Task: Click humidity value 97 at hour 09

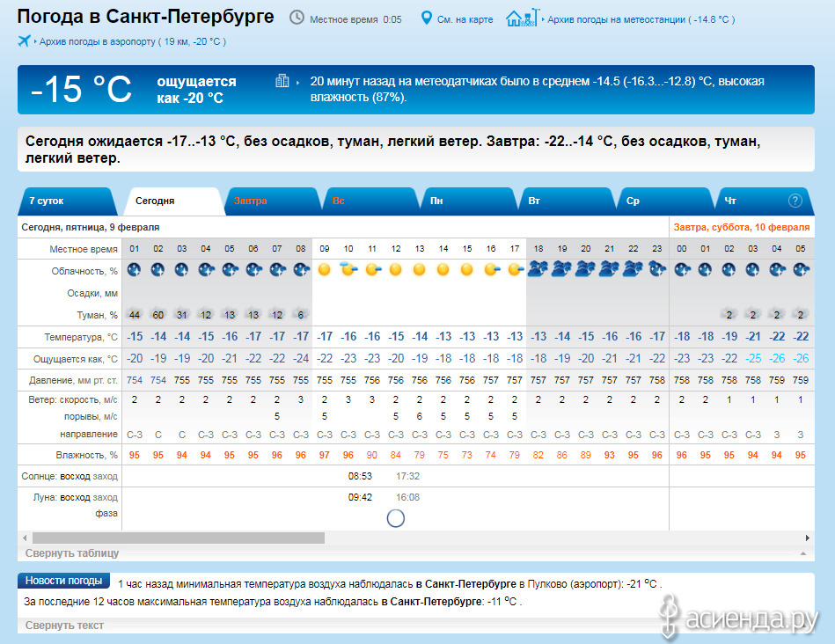Action: tap(325, 455)
